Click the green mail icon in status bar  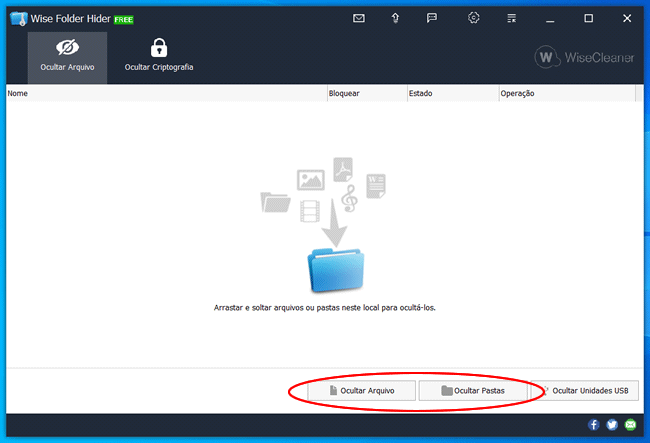click(x=630, y=425)
